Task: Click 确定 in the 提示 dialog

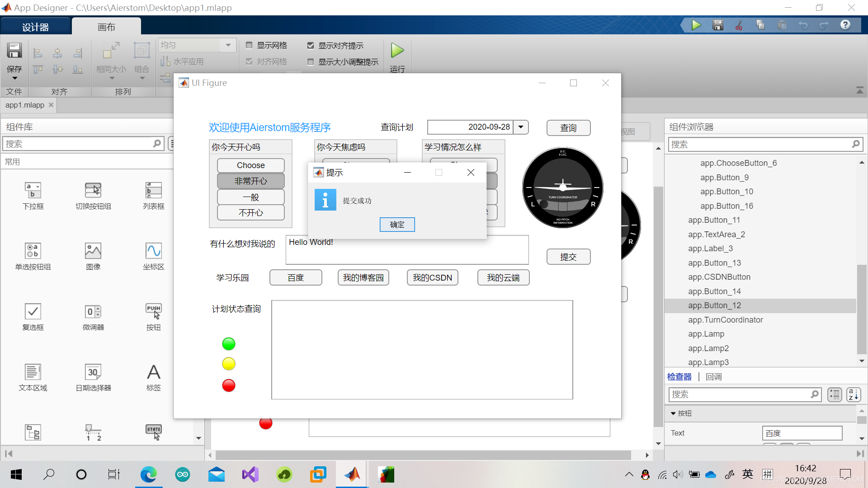Action: 397,225
